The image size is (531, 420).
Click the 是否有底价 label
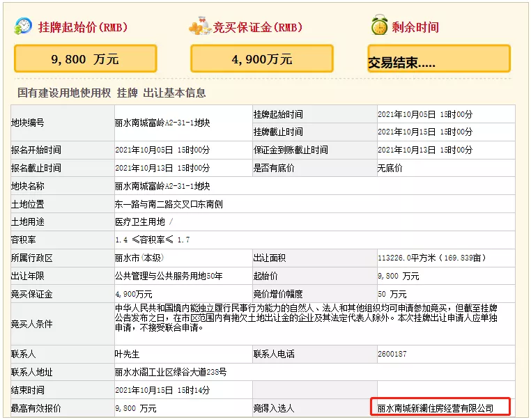tap(274, 168)
